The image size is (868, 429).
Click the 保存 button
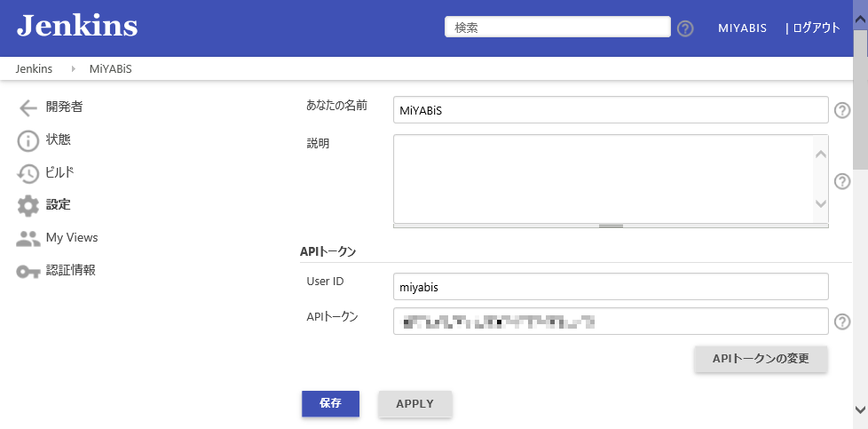pos(330,403)
